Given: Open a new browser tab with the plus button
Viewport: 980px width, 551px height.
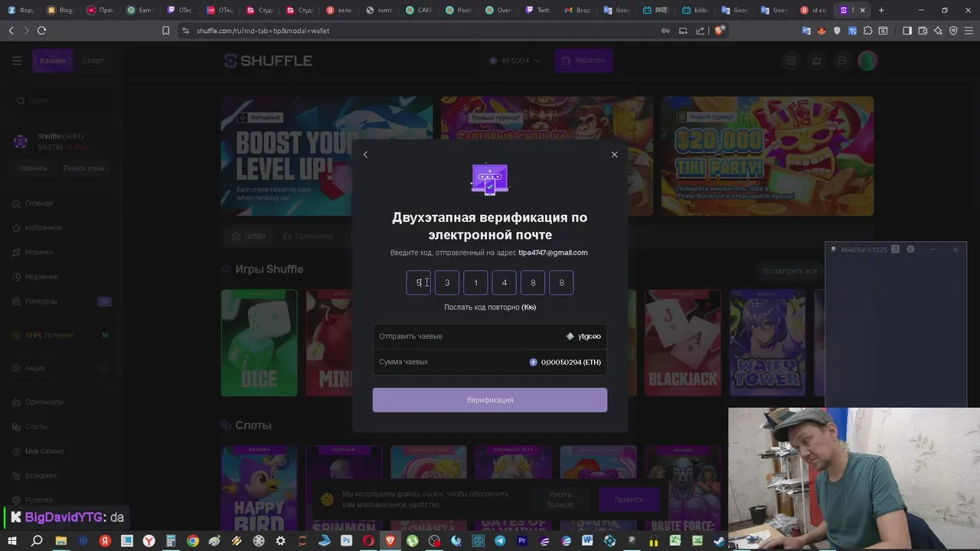Looking at the screenshot, I should 881,10.
